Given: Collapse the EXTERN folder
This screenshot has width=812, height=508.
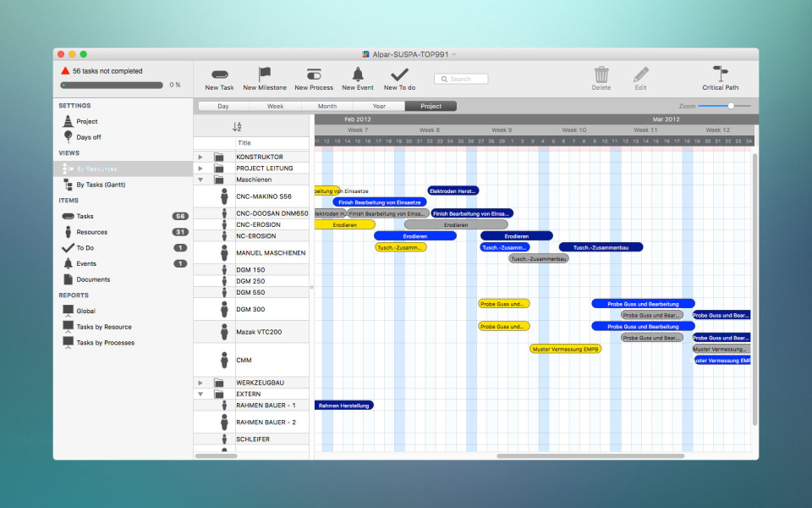Looking at the screenshot, I should (x=200, y=394).
